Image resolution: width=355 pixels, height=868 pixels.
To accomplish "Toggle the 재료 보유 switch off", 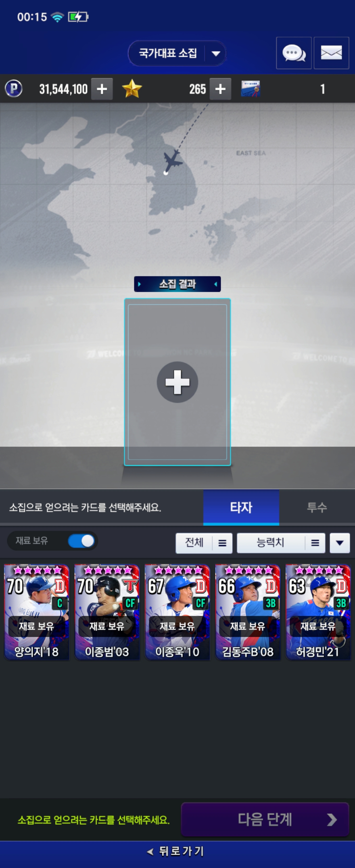I will 81,541.
